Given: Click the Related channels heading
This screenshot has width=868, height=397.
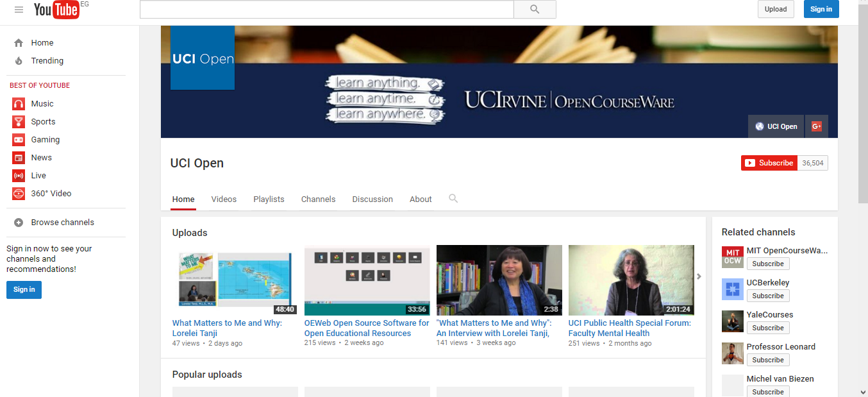Looking at the screenshot, I should pos(758,232).
